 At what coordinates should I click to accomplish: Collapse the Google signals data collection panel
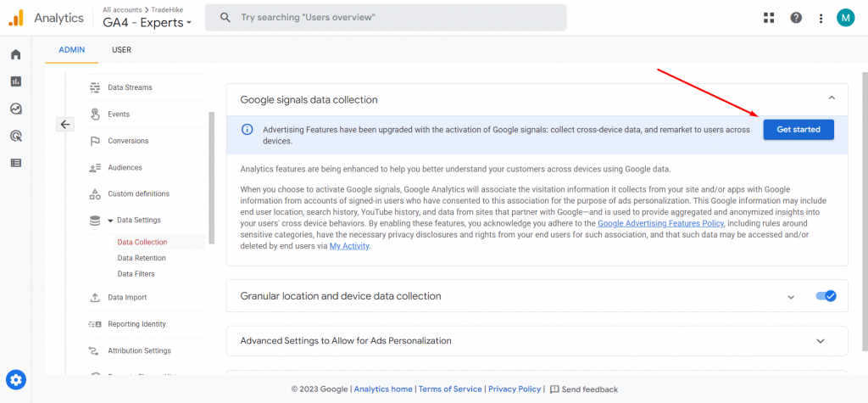click(831, 98)
